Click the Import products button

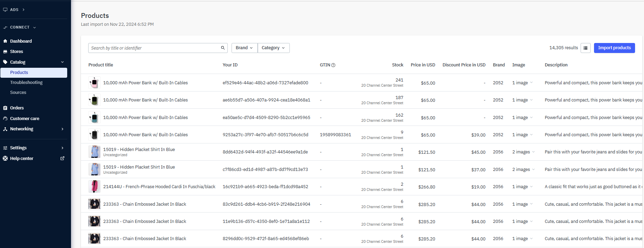(614, 48)
